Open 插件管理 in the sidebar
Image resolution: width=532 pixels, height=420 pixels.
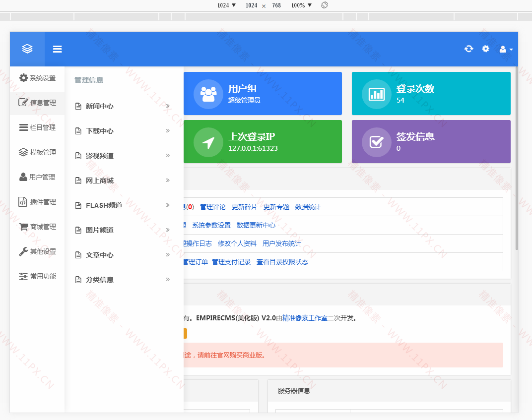[37, 202]
